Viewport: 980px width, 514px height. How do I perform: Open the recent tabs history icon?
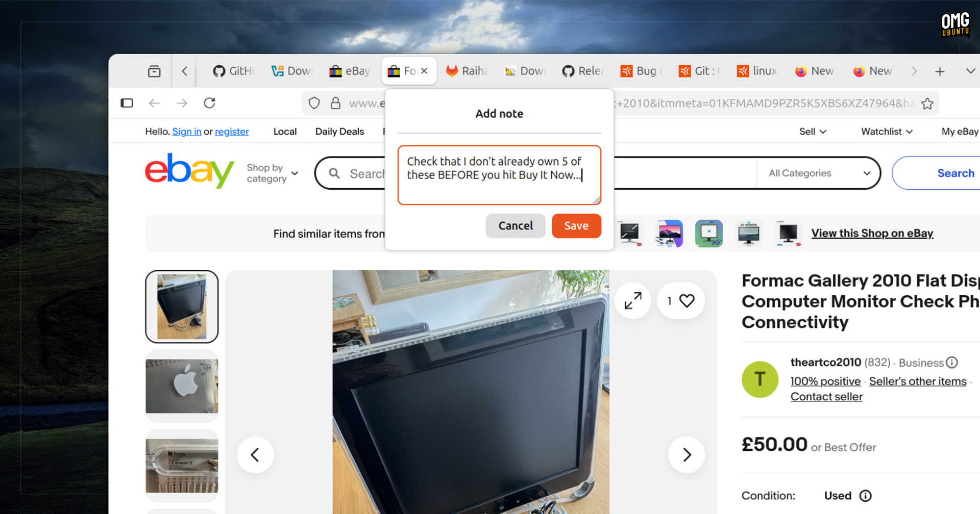(x=154, y=71)
